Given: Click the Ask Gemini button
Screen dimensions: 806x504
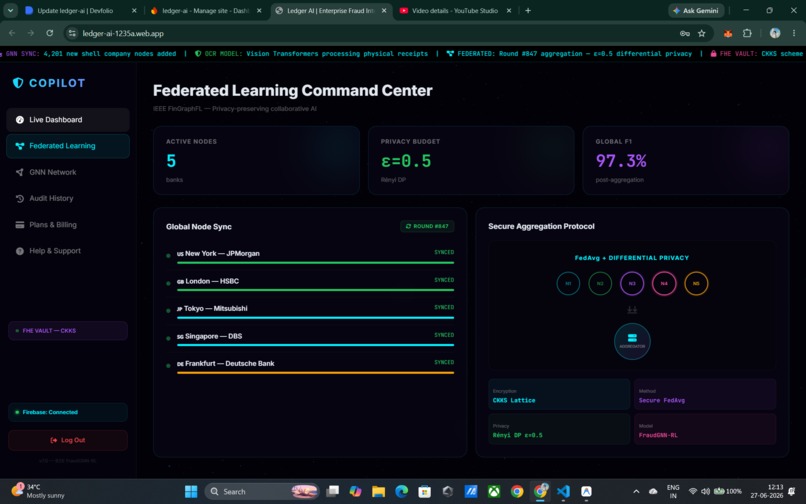Looking at the screenshot, I should (696, 10).
